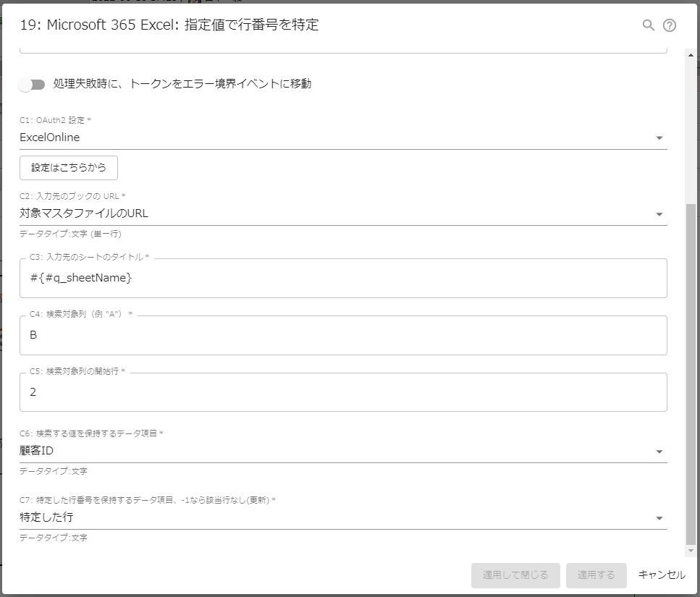Click the #{#q_sheetName} sheet title field
The width and height of the screenshot is (700, 597).
tap(342, 276)
